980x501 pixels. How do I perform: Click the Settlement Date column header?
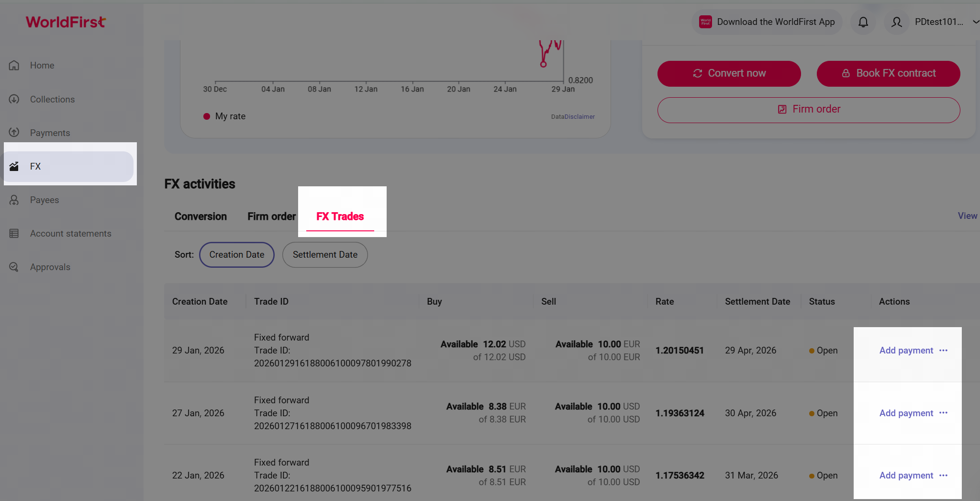tap(757, 302)
